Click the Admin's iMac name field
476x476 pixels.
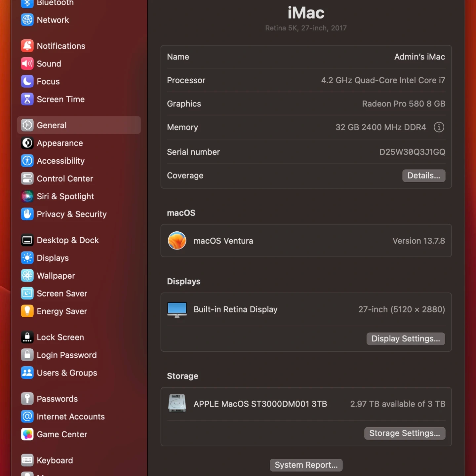pos(419,57)
